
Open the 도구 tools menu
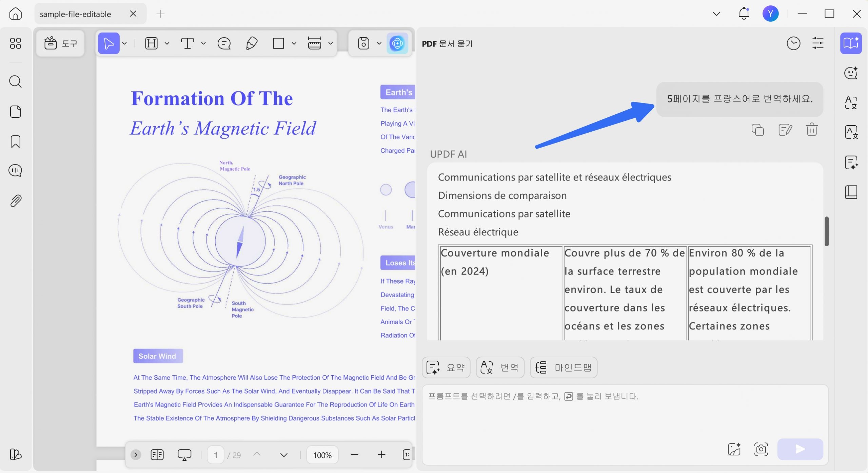tap(60, 43)
